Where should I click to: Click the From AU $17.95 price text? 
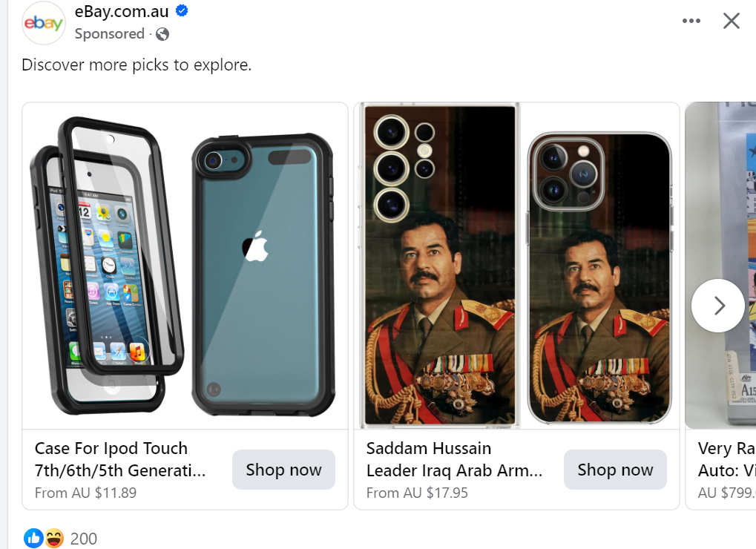(x=417, y=493)
